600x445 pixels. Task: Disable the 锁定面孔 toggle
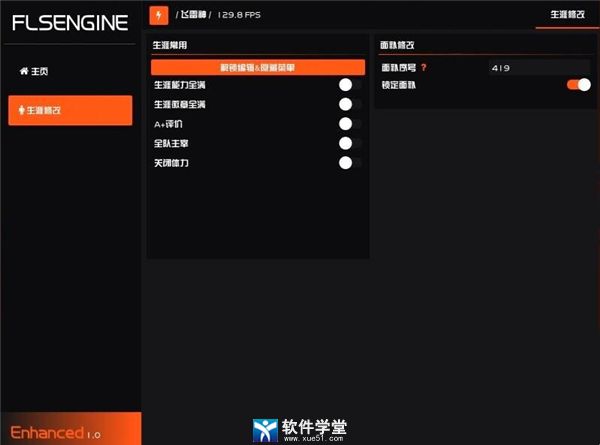click(579, 85)
